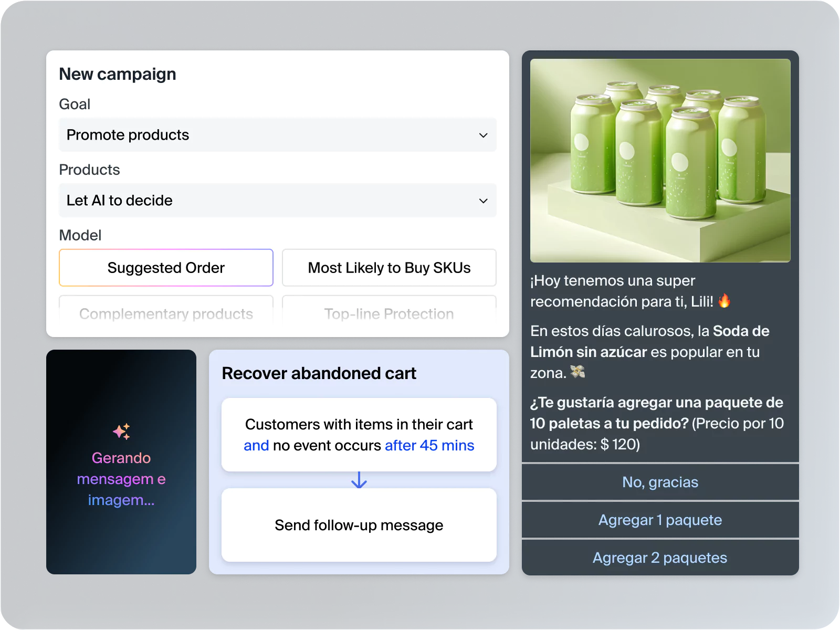This screenshot has height=630, width=840.
Task: Click the 'Gerando mensagem e imagem...' status text
Action: (121, 479)
